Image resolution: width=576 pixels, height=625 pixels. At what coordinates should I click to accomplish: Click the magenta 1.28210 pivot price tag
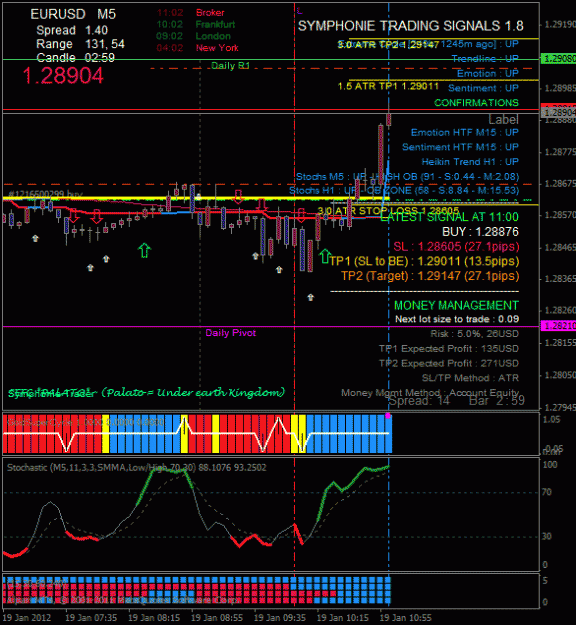pos(558,326)
